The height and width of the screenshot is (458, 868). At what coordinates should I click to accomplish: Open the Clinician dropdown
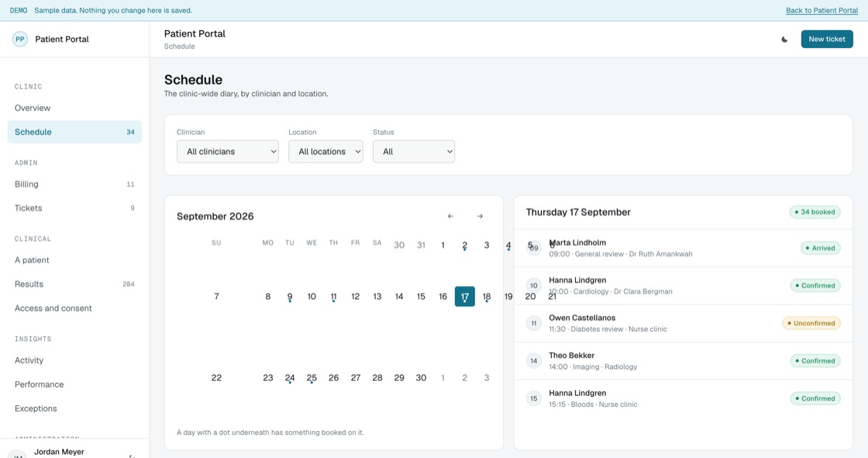(x=228, y=152)
